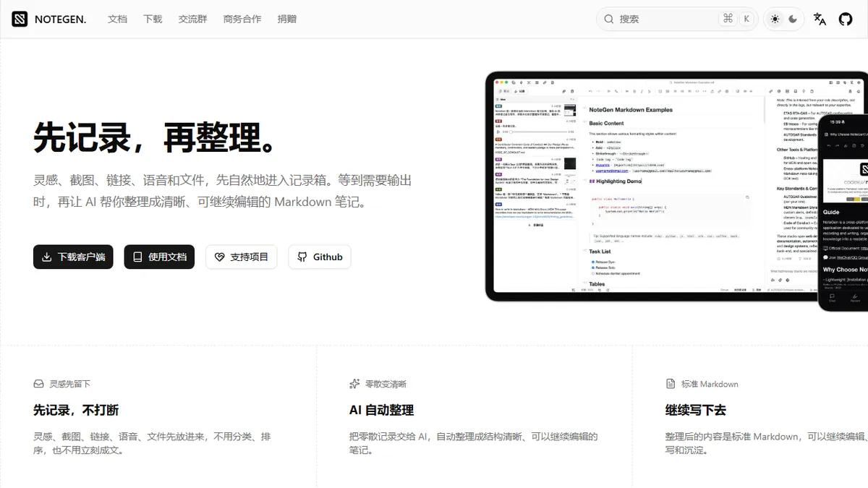Image resolution: width=868 pixels, height=488 pixels.
Task: Open the 捐赠 navigation item
Action: 287,20
